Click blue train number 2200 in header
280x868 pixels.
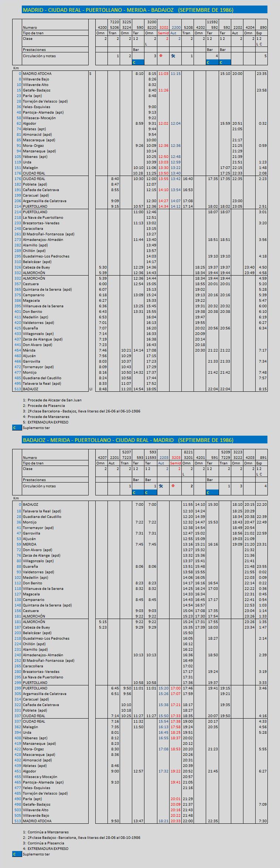(x=176, y=27)
